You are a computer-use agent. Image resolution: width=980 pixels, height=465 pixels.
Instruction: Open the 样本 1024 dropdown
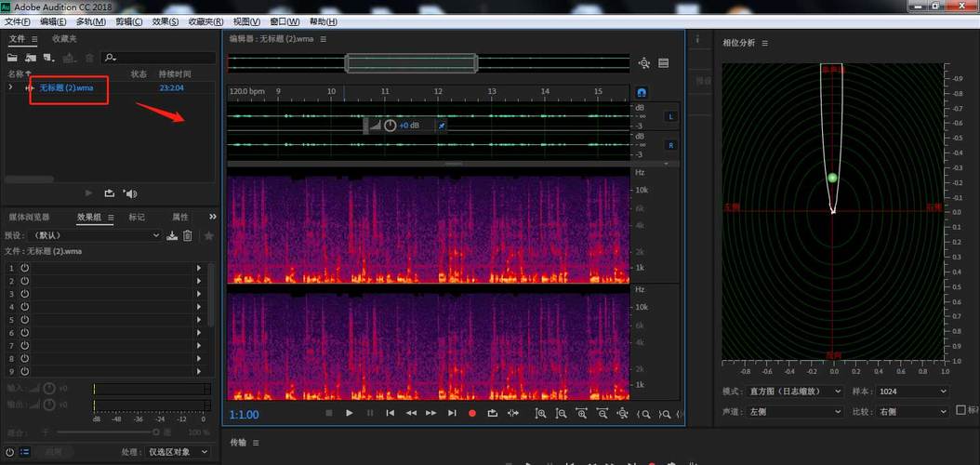click(911, 392)
